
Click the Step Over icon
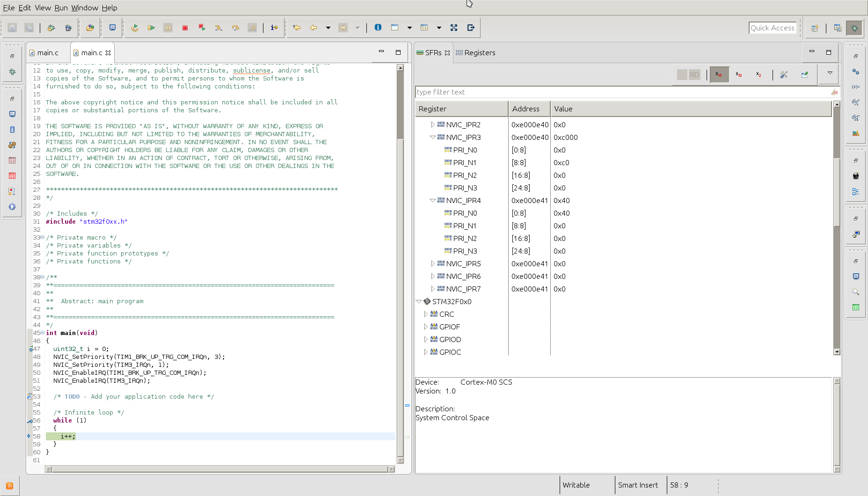(x=235, y=28)
